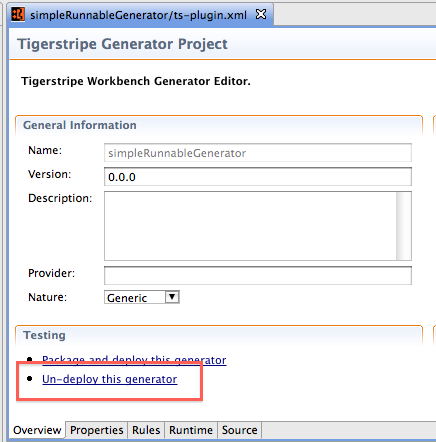Click the Provider input field
Screen dimensions: 436x442
point(258,275)
